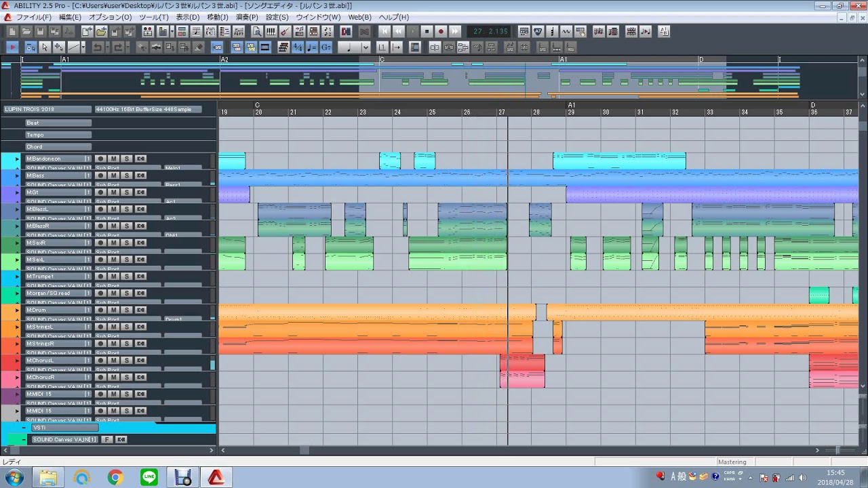
Task: Click the Save floppy disk toolbar icon
Action: pos(40,31)
